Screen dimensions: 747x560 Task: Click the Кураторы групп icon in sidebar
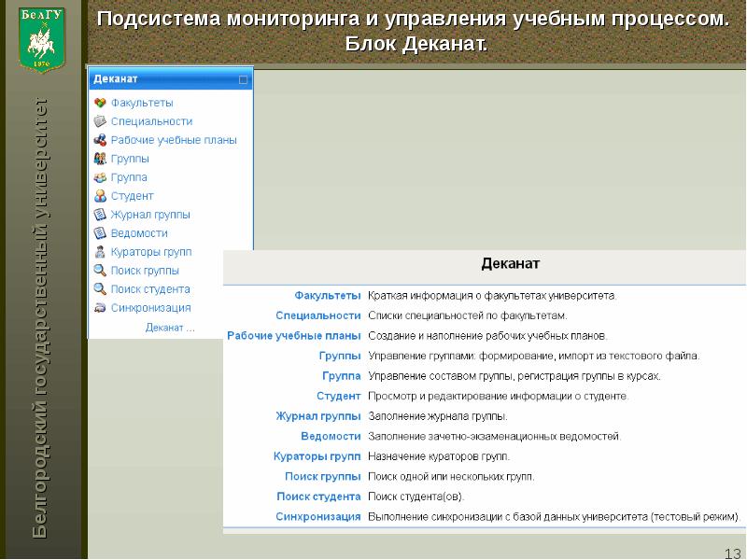[x=100, y=252]
